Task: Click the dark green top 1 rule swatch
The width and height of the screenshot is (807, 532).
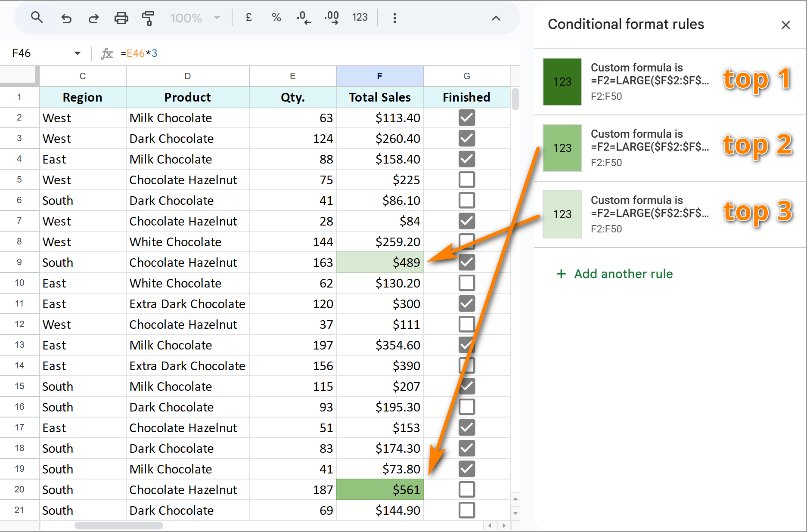Action: 562,82
